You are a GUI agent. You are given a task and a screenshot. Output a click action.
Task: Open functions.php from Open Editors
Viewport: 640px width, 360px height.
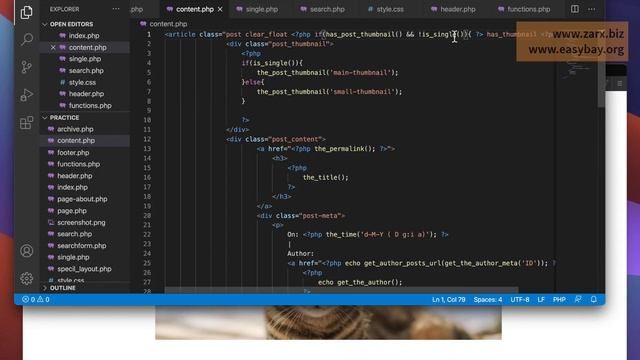click(x=90, y=106)
